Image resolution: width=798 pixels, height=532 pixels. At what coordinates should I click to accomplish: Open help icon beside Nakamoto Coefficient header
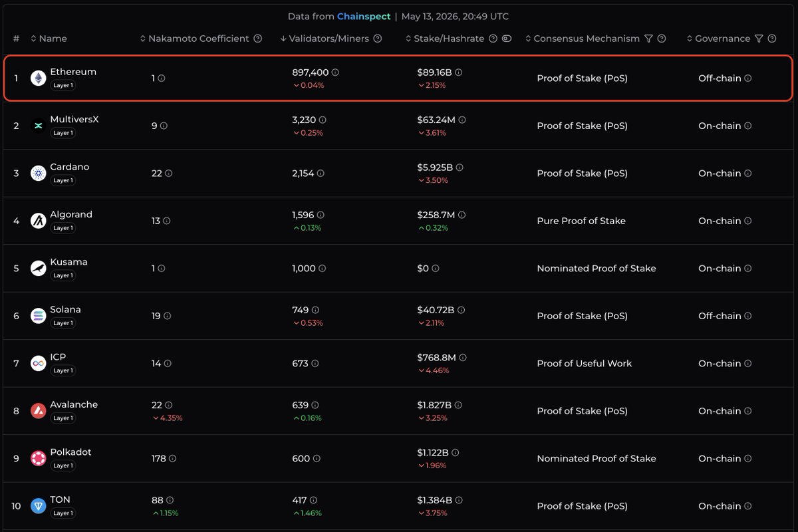[x=258, y=39]
